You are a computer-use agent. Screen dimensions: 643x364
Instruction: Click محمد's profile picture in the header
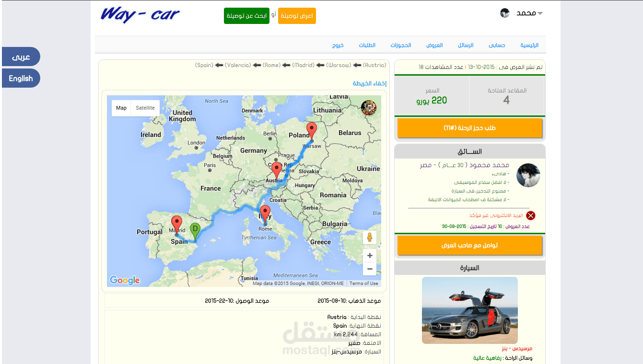(x=505, y=13)
